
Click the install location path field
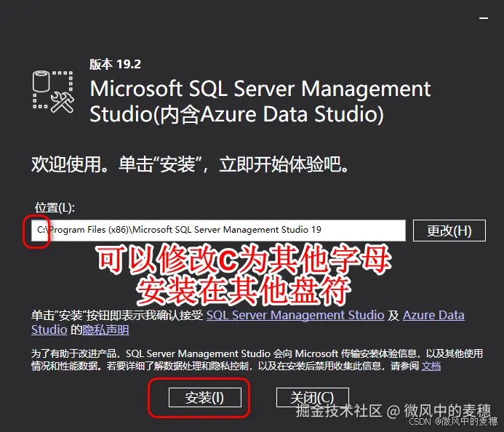click(x=218, y=230)
